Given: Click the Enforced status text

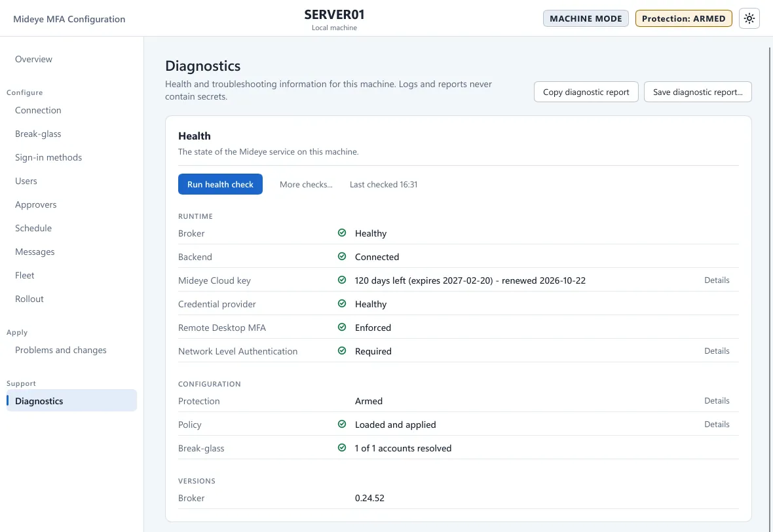Looking at the screenshot, I should pos(373,328).
